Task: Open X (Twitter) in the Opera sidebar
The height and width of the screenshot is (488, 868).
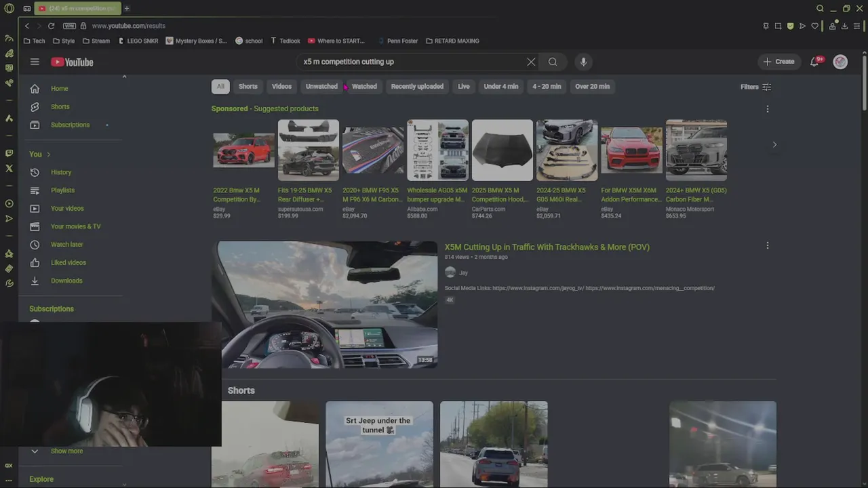Action: [9, 168]
